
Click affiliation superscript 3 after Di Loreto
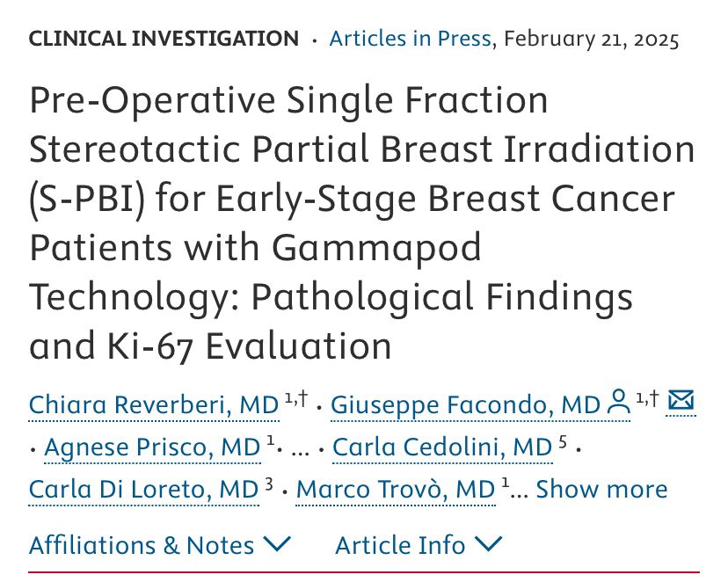coord(269,484)
